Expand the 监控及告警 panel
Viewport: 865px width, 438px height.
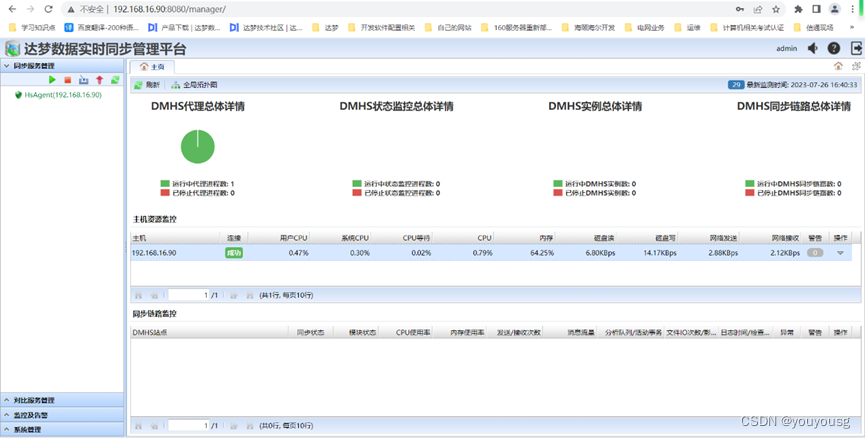62,415
